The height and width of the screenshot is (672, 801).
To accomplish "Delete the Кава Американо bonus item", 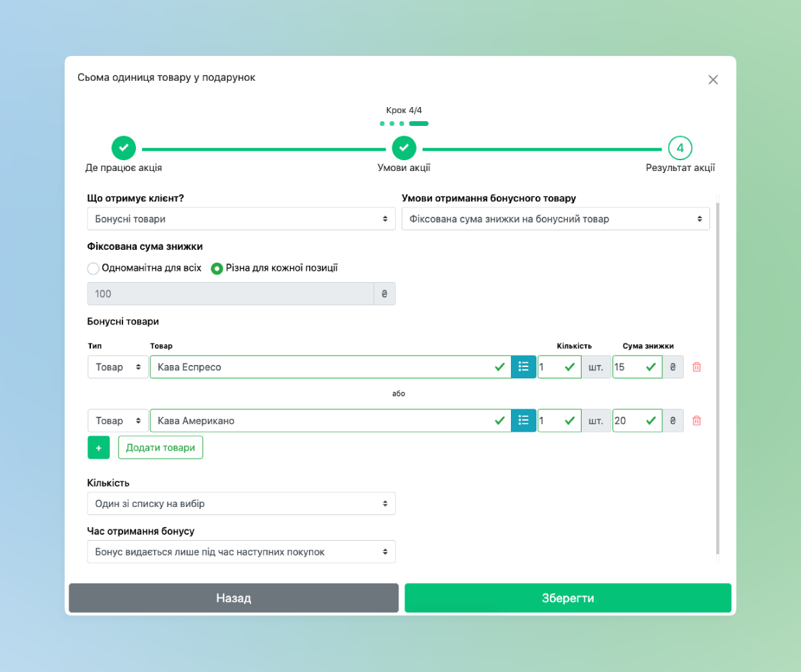I will (x=697, y=421).
